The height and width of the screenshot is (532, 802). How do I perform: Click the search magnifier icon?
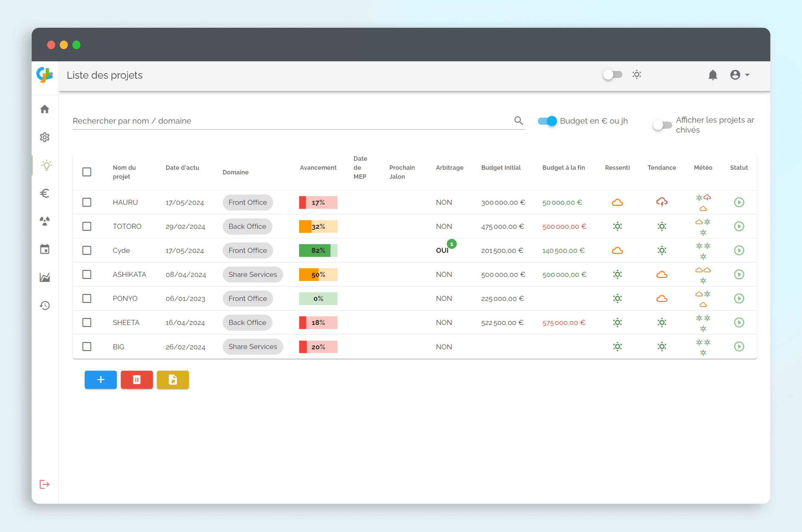point(518,121)
